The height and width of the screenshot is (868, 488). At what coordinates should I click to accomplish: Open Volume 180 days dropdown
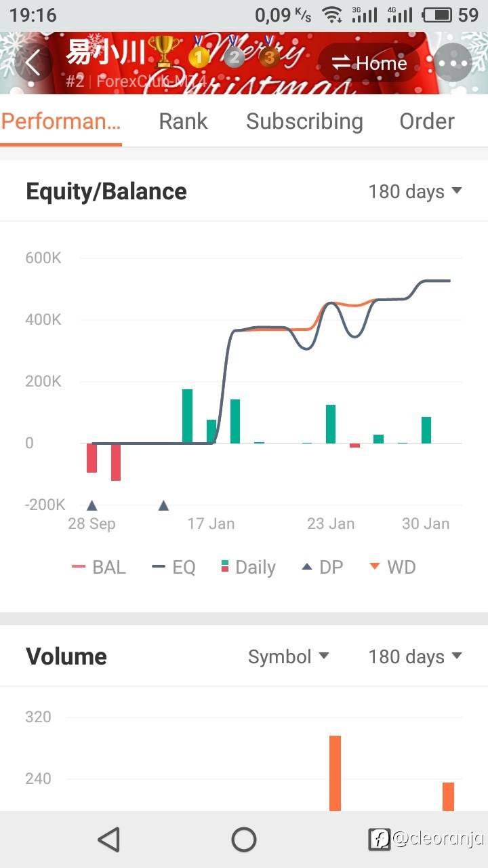pyautogui.click(x=415, y=656)
